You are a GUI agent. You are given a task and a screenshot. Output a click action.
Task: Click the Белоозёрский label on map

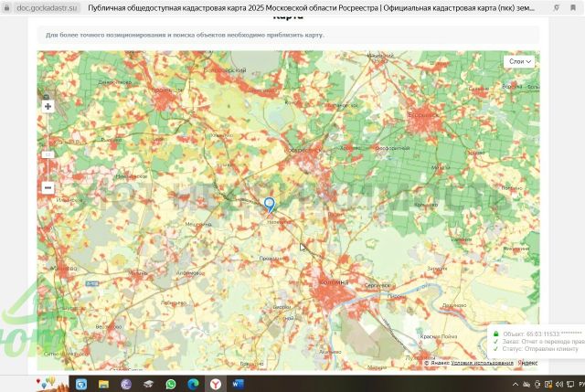[226, 69]
